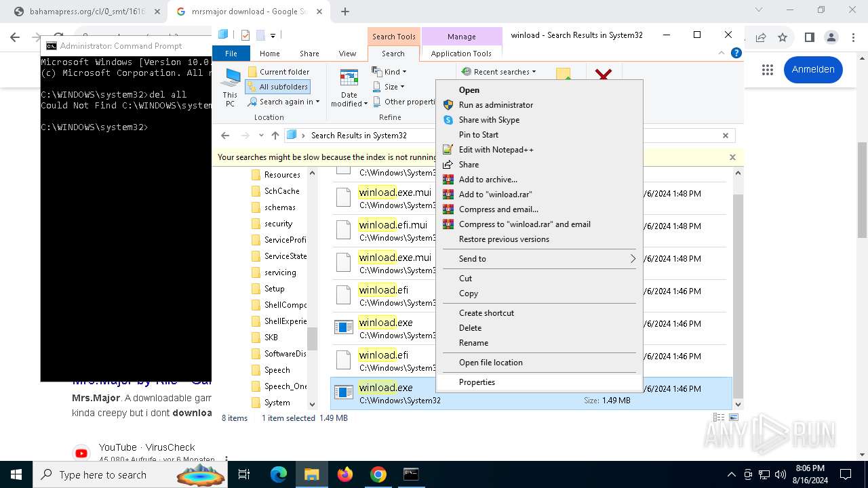Open the Size filter dropdown
Screen dimensions: 868x488
point(389,87)
